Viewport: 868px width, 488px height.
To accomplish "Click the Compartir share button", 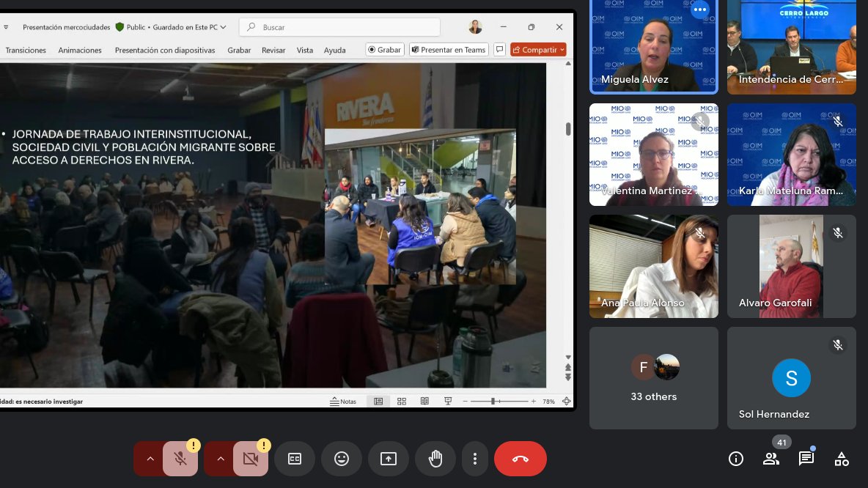I will click(x=534, y=50).
